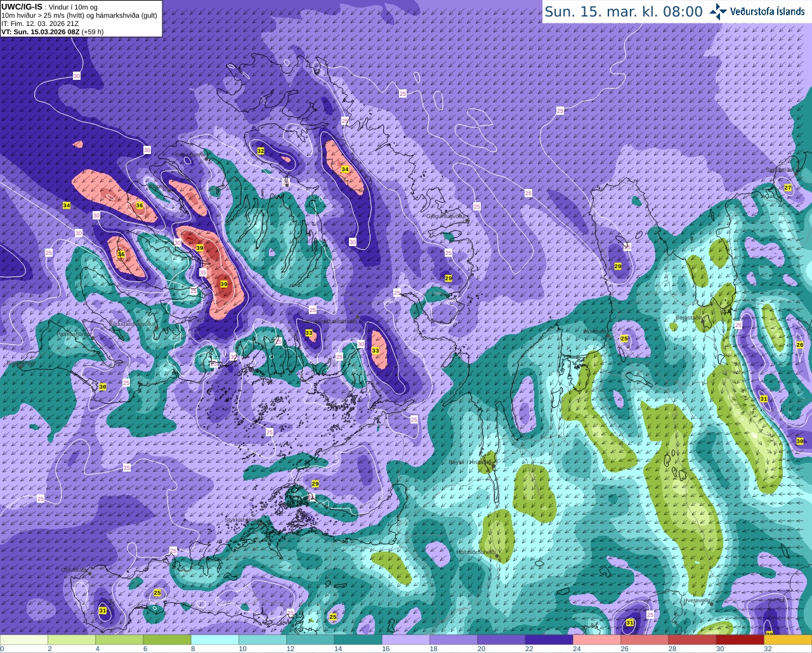Click the Siglufjörður station label
The height and width of the screenshot is (653, 812).
[780, 170]
